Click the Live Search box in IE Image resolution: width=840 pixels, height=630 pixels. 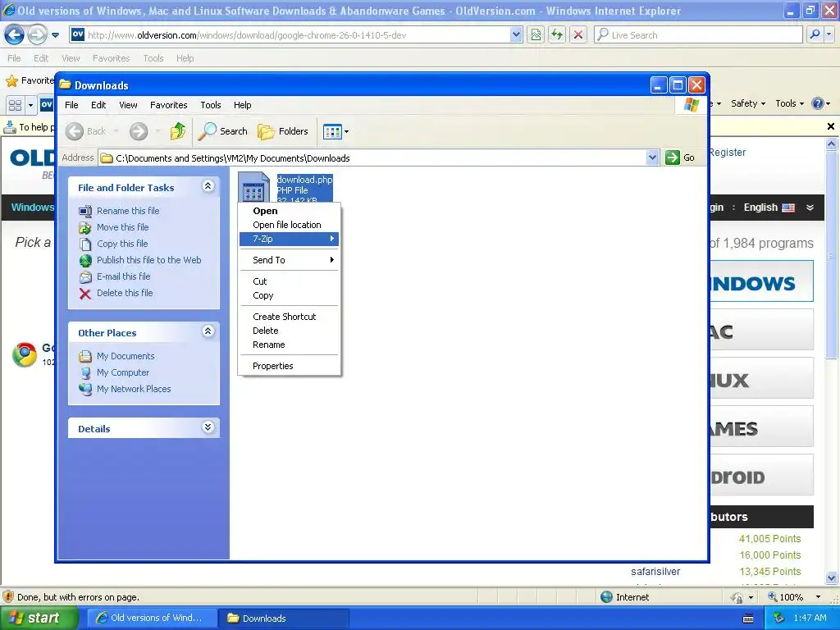point(698,34)
